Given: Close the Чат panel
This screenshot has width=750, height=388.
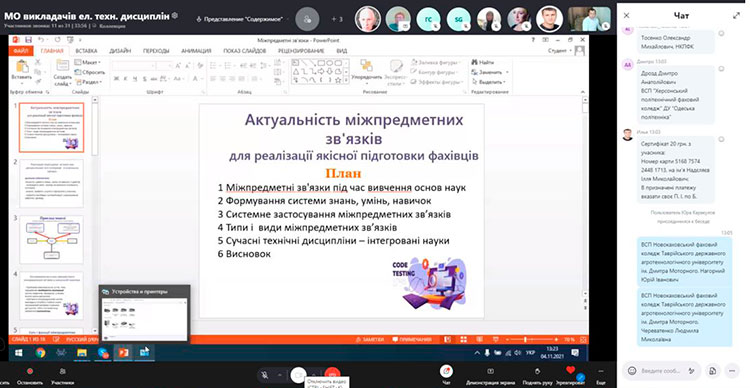Looking at the screenshot, I should tap(626, 16).
